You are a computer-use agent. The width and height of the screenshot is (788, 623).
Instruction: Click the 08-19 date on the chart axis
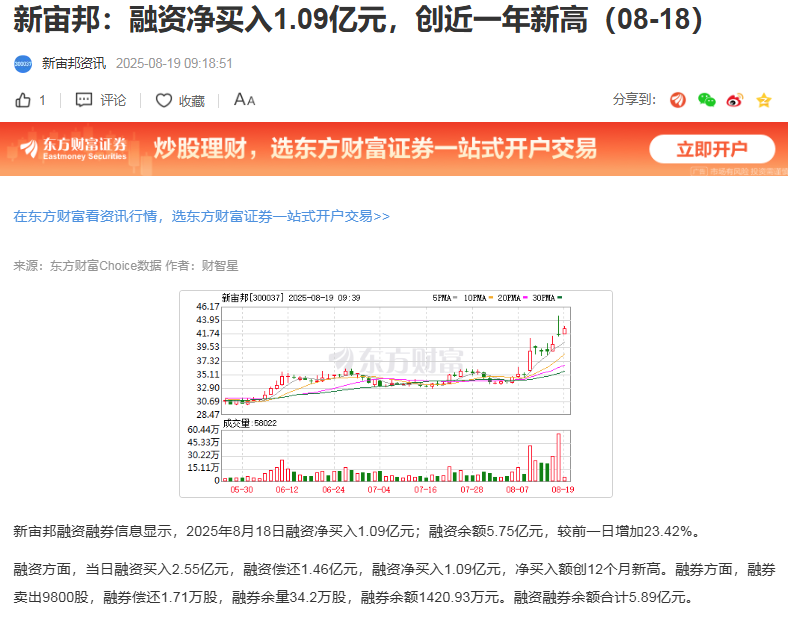point(562,489)
